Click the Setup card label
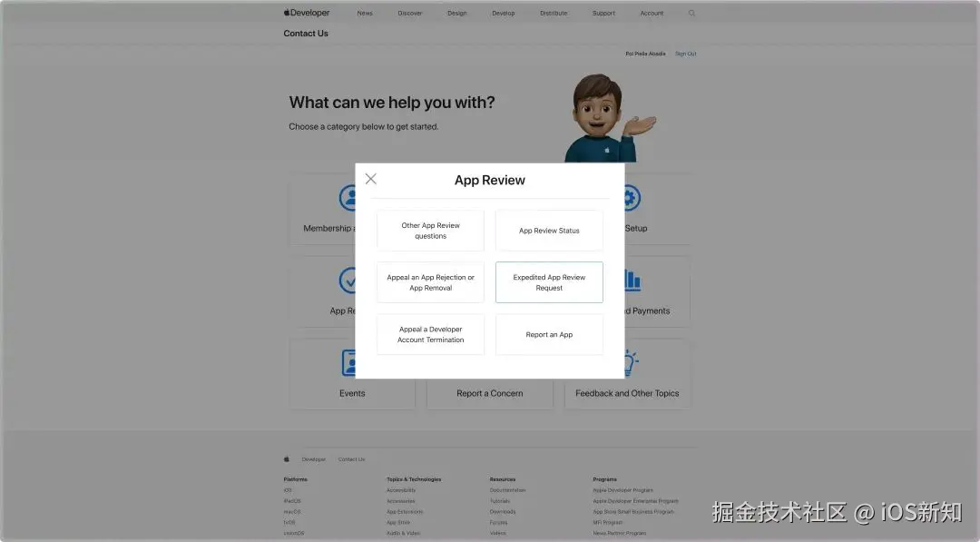 (x=636, y=228)
